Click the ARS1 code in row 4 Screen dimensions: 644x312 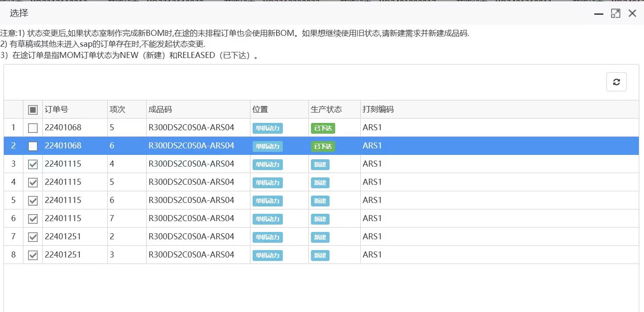[372, 182]
